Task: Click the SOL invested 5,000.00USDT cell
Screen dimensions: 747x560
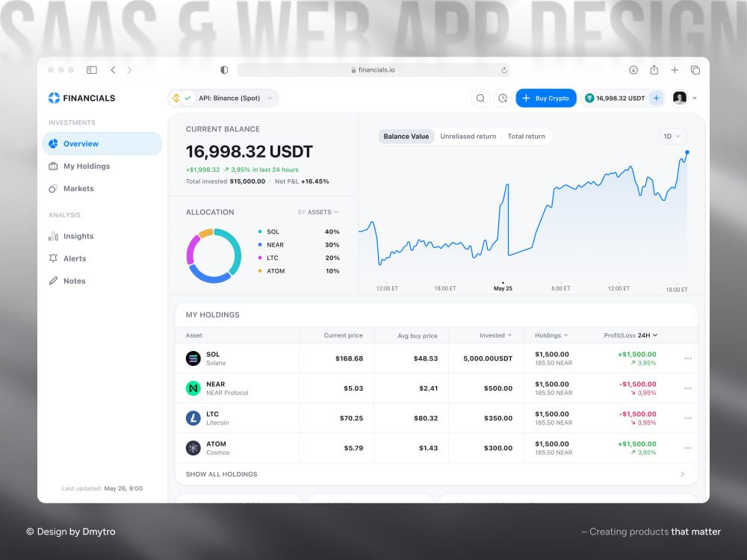Action: pos(488,358)
